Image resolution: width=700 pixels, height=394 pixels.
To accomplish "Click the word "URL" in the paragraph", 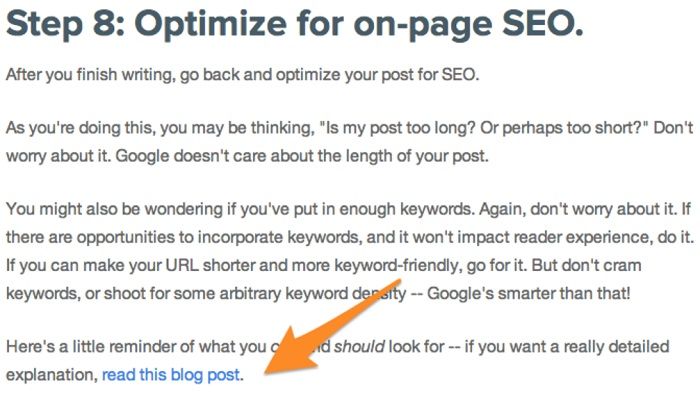I will [x=182, y=265].
